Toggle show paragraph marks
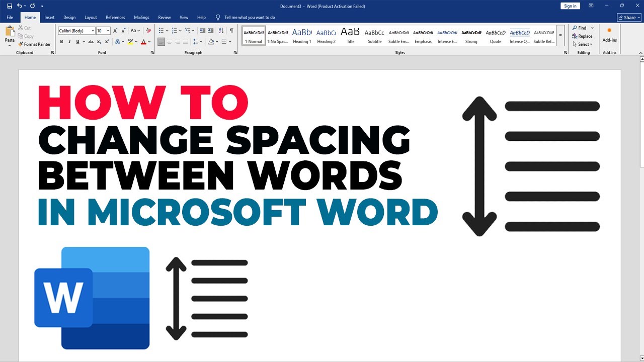The image size is (644, 362). click(x=231, y=31)
